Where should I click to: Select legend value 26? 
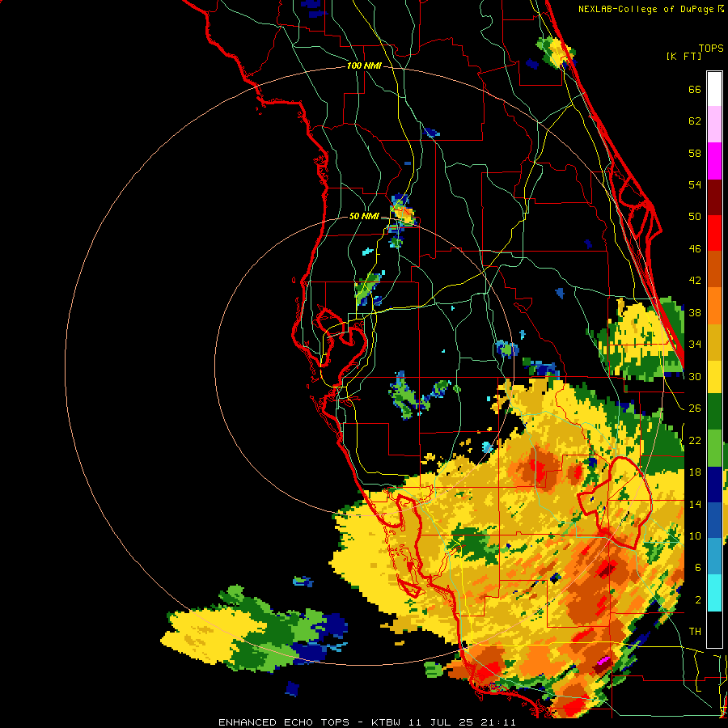click(695, 408)
